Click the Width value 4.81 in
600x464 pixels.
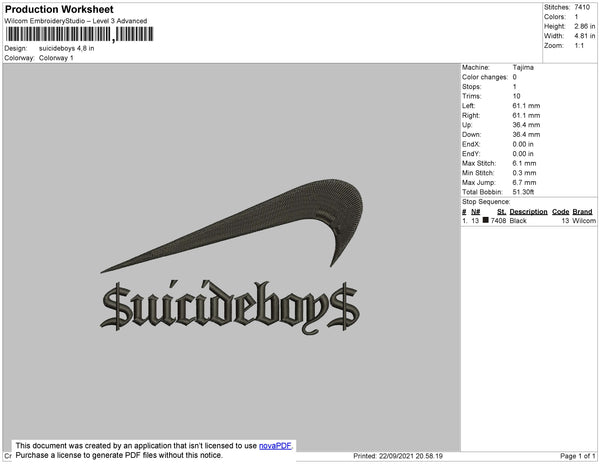coord(585,36)
